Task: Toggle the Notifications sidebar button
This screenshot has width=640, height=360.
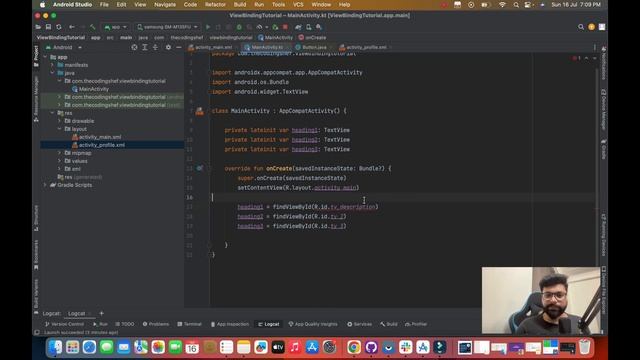Action: 604,63
